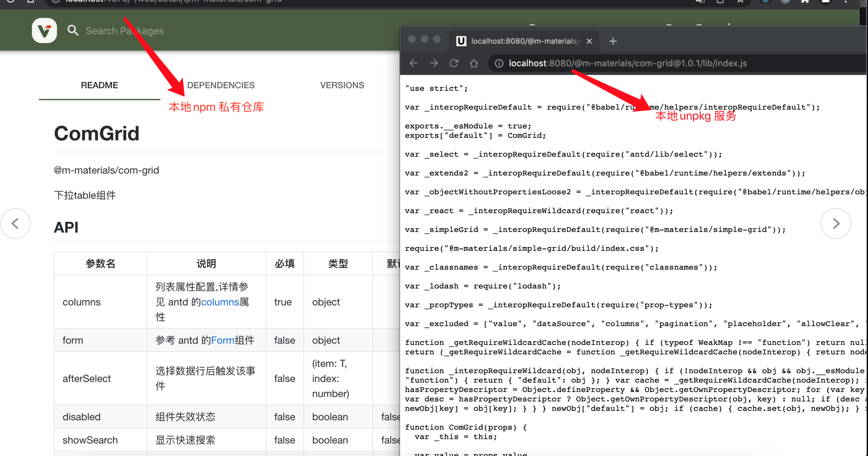The height and width of the screenshot is (456, 868).
Task: Go forward in the unpkg browser window
Action: point(434,63)
